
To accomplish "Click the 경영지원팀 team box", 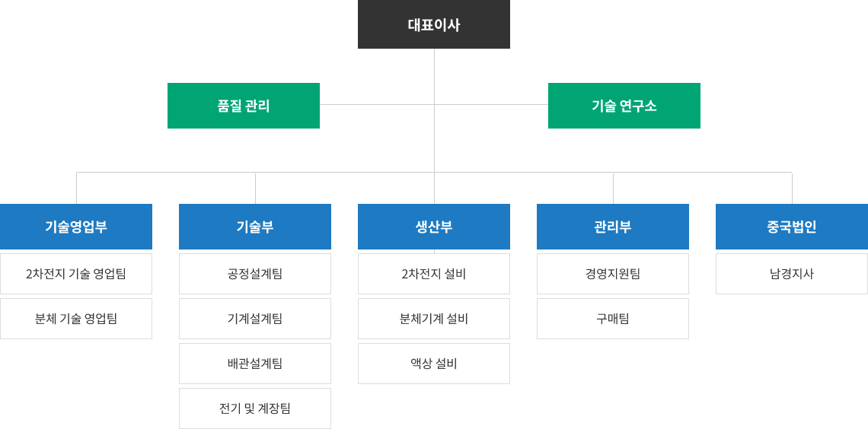I will click(613, 274).
